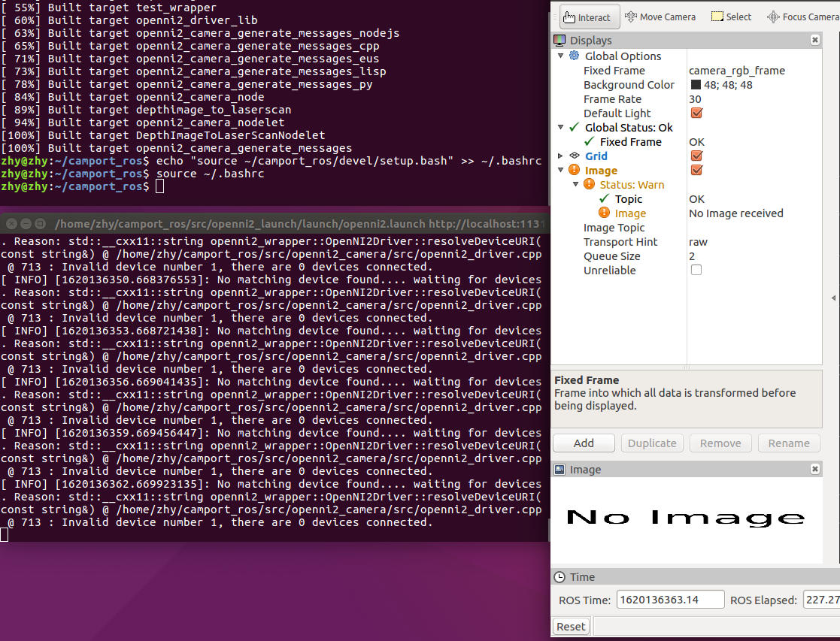Select the Interact tool

tap(590, 17)
